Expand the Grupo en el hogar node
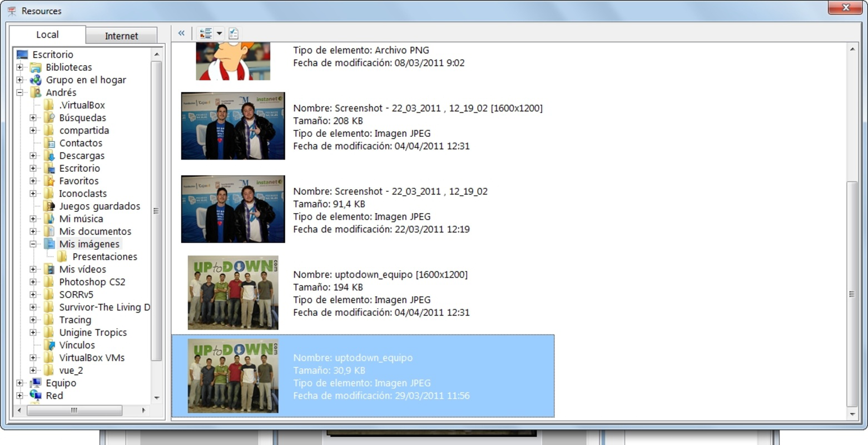The width and height of the screenshot is (868, 445). pos(19,80)
